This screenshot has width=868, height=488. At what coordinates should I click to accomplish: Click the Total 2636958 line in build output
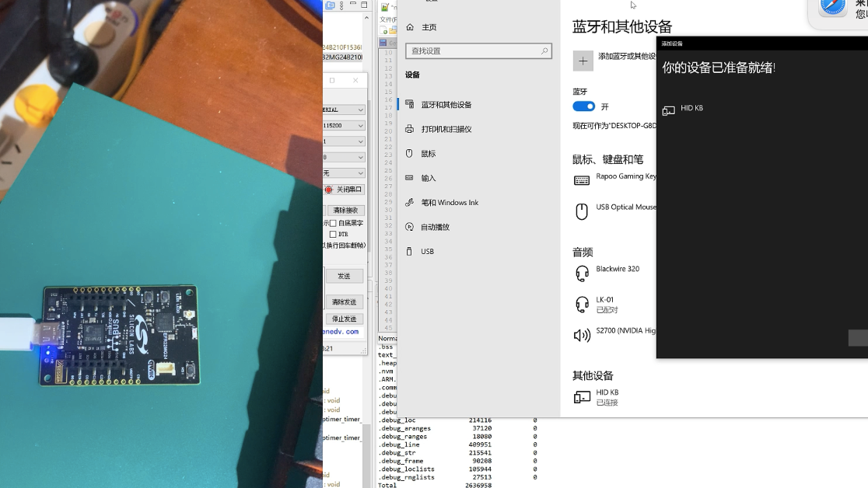[435, 485]
